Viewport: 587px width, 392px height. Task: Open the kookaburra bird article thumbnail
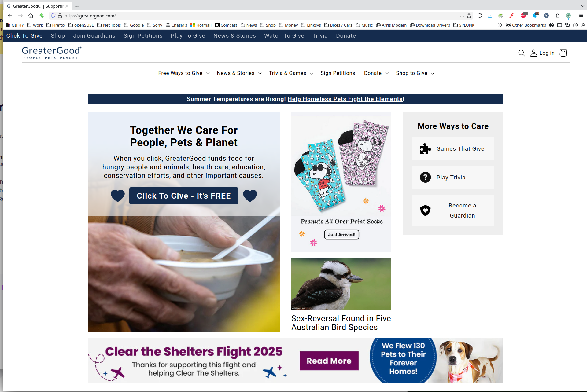click(x=341, y=284)
